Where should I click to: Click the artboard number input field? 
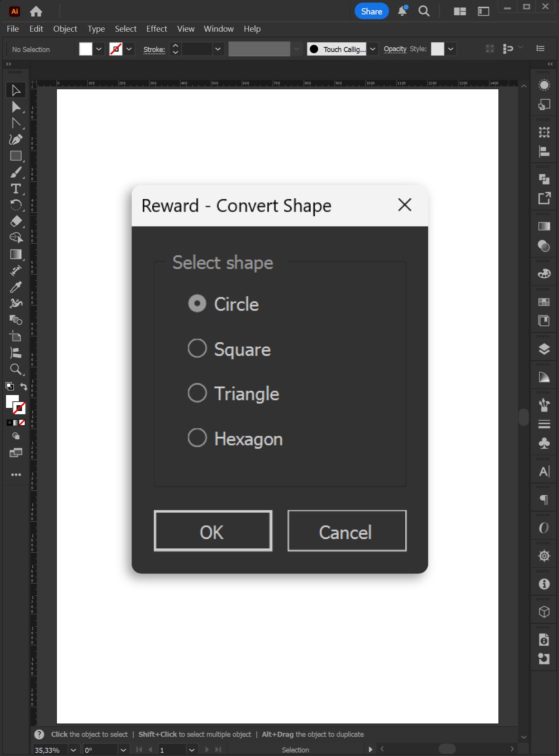(171, 750)
